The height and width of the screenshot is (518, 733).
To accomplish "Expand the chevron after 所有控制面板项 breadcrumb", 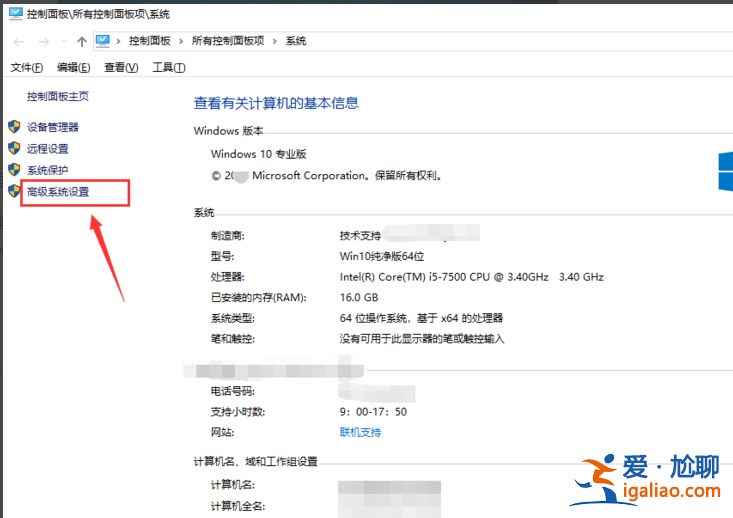I will (275, 41).
